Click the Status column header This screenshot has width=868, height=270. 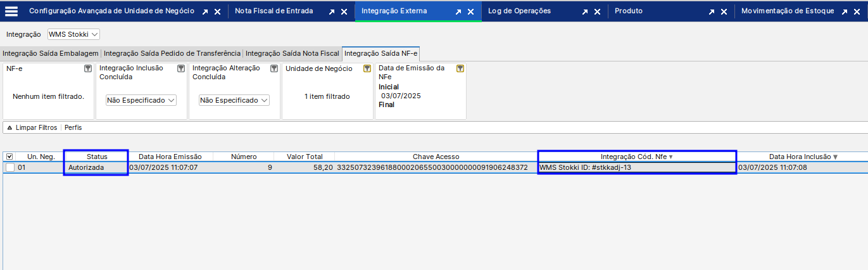click(x=97, y=157)
